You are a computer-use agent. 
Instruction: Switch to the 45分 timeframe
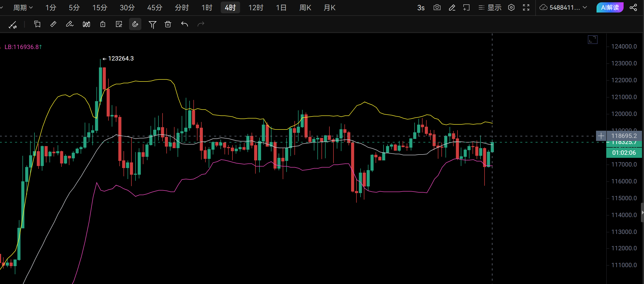point(155,8)
